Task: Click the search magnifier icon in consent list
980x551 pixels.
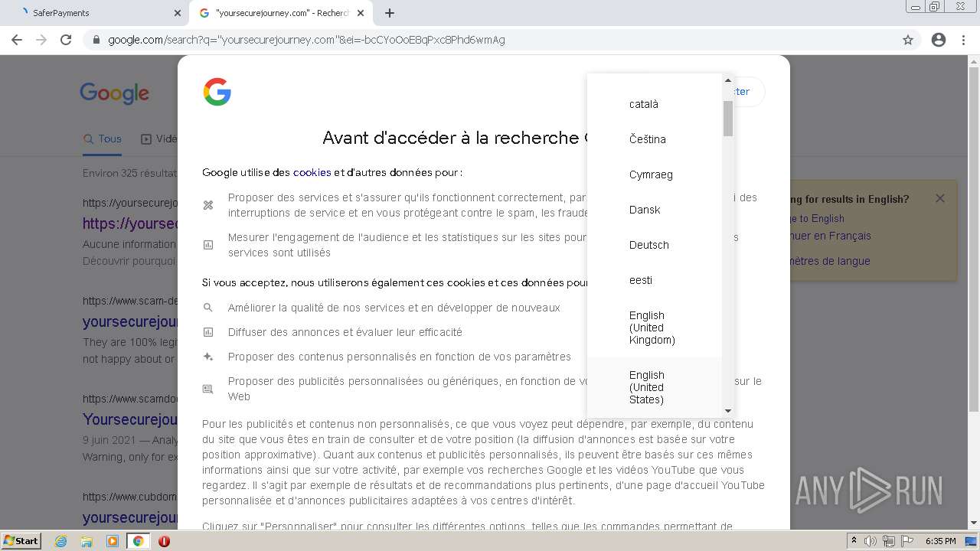Action: click(207, 308)
